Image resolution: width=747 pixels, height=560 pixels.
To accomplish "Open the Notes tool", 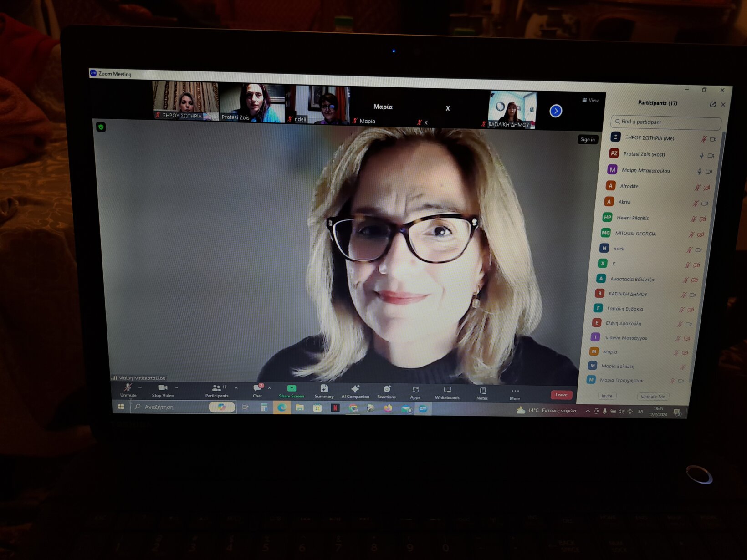I will tap(482, 392).
